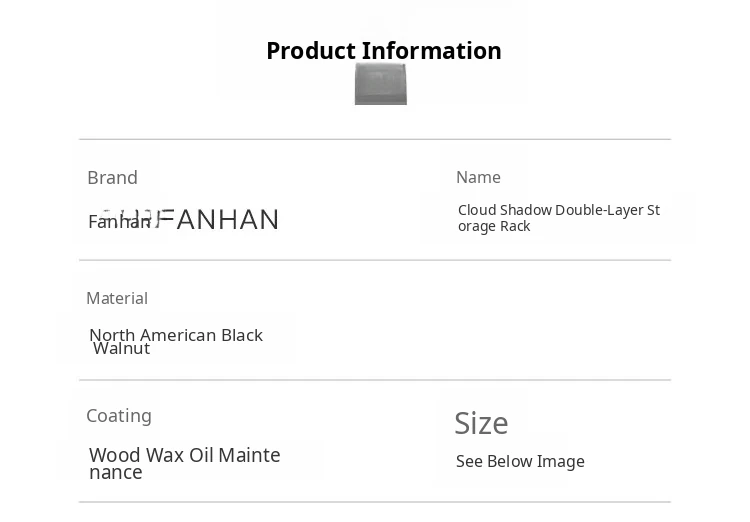Click the 'nance' wrapped text line
This screenshot has width=750, height=522.
(x=116, y=472)
